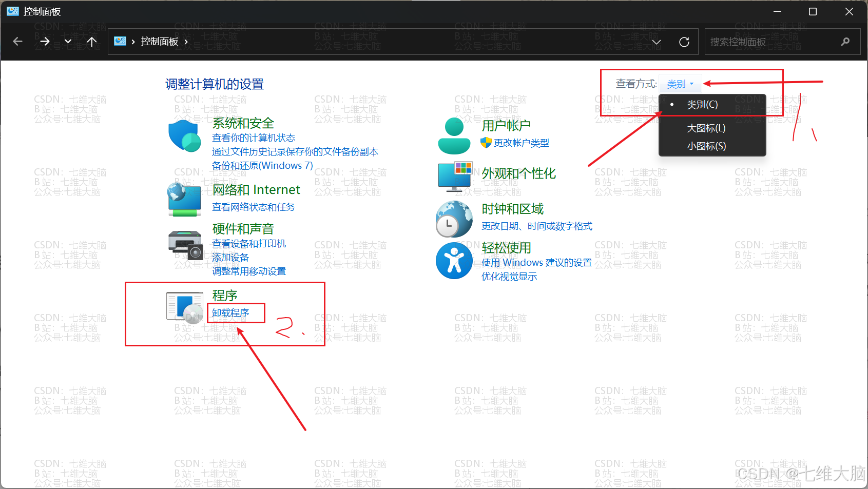
Task: Expand the address bar history dropdown
Action: (x=657, y=42)
